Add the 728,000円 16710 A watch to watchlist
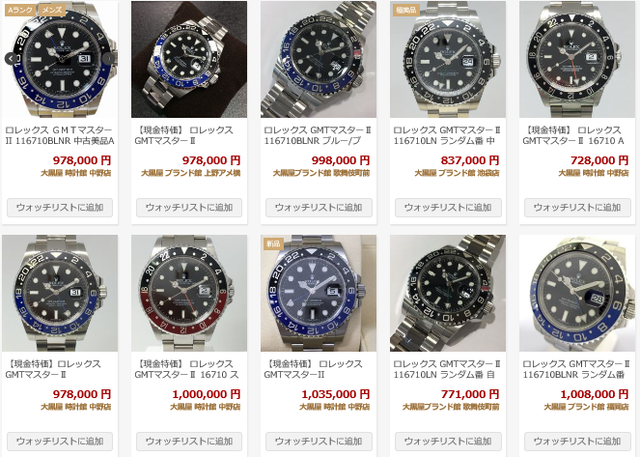 point(577,208)
